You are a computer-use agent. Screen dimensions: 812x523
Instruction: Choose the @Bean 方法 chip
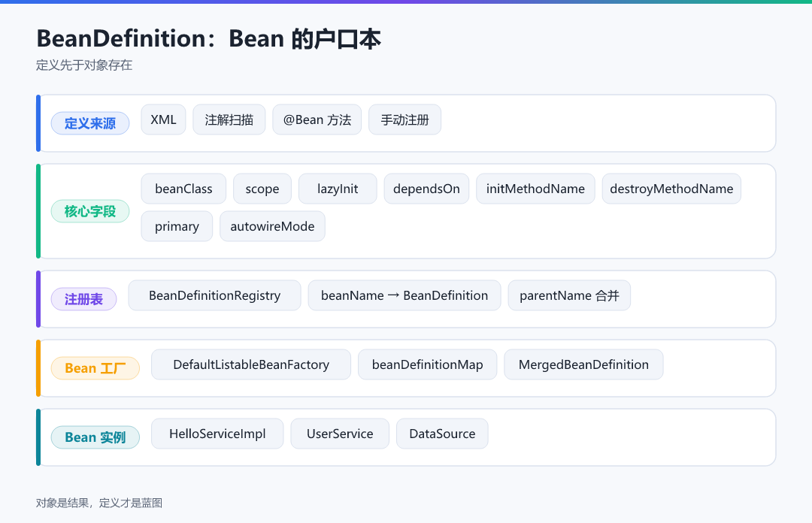point(317,119)
